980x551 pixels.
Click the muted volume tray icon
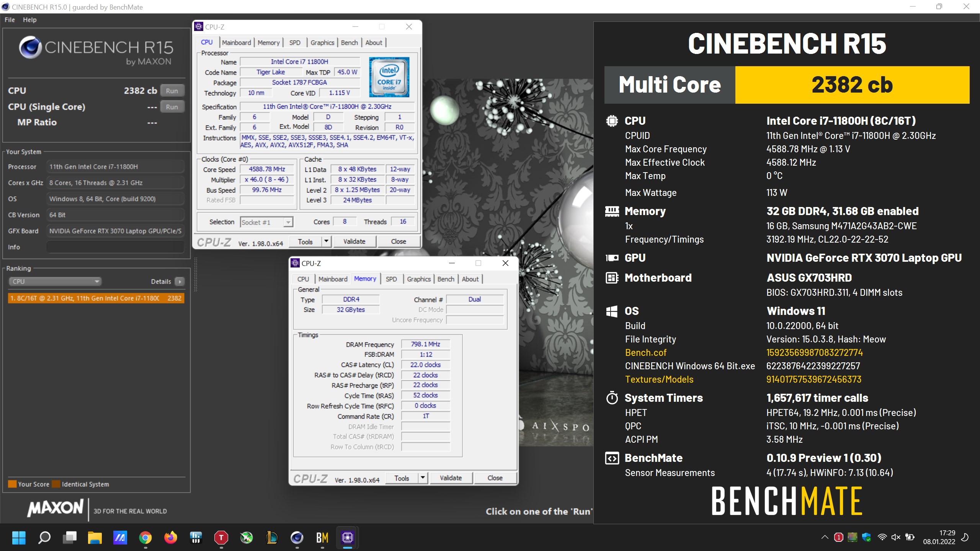[896, 537]
